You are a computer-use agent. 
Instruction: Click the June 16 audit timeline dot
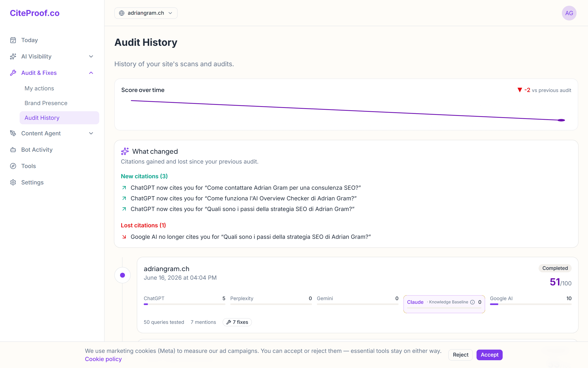[122, 275]
